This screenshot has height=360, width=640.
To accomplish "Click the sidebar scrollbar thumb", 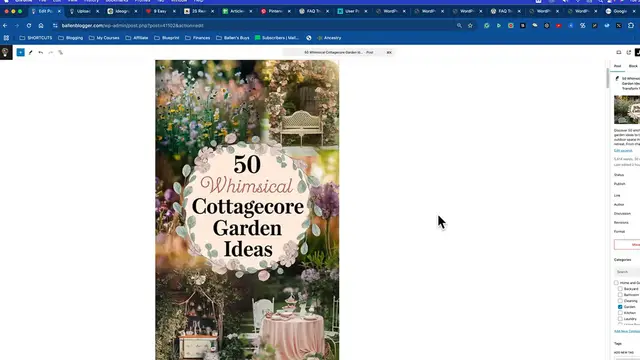I will [x=608, y=78].
